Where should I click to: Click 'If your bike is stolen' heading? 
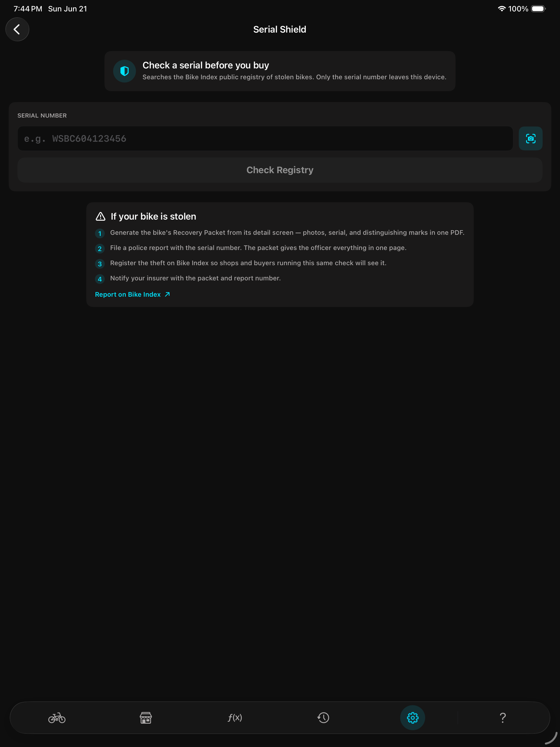153,216
